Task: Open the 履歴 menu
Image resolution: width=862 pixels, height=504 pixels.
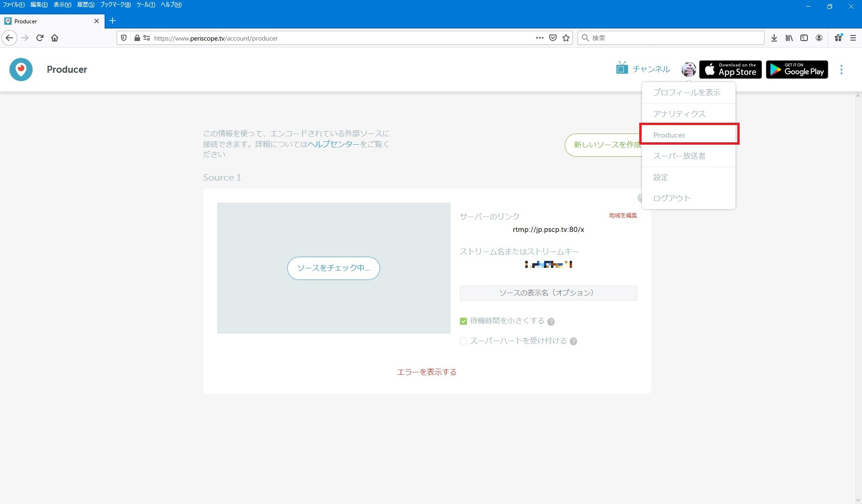Action: [85, 5]
